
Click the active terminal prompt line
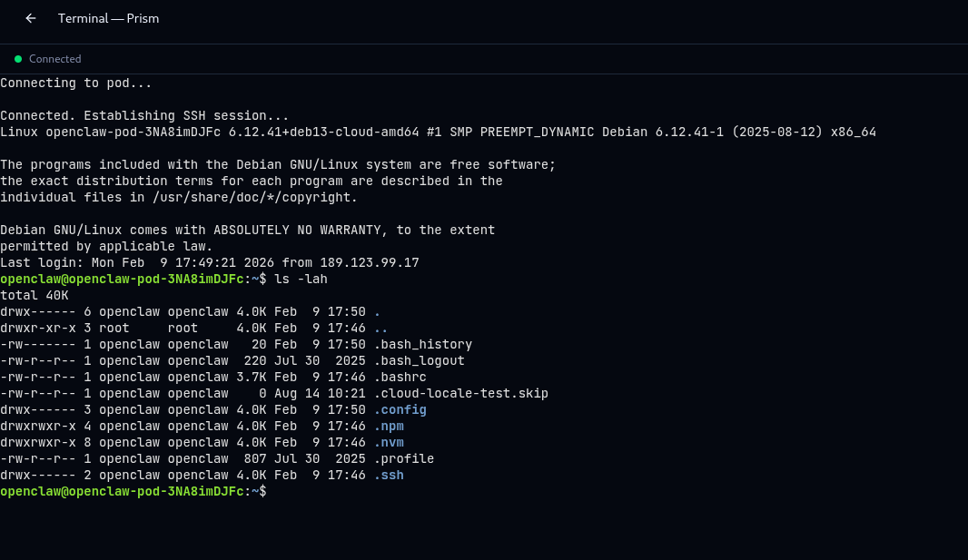click(133, 491)
